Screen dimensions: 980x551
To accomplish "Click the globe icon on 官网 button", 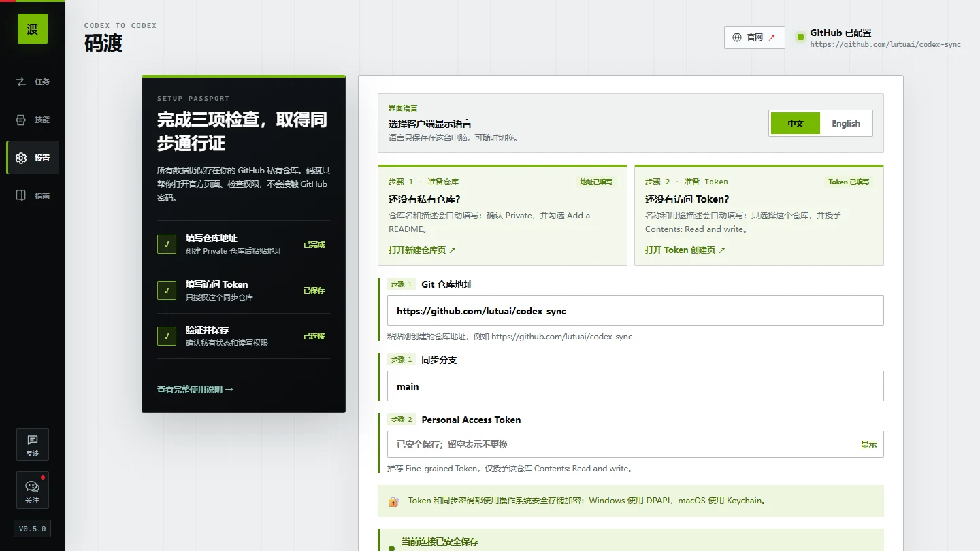I will click(737, 37).
